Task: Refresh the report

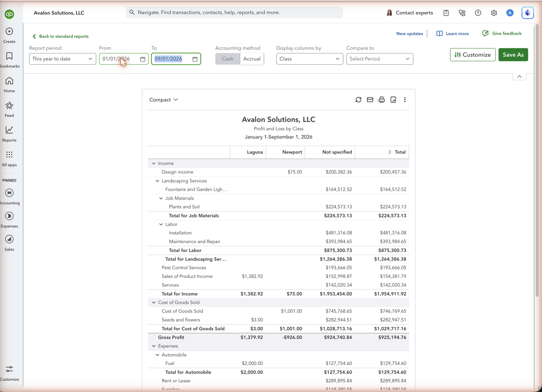Action: pyautogui.click(x=358, y=100)
